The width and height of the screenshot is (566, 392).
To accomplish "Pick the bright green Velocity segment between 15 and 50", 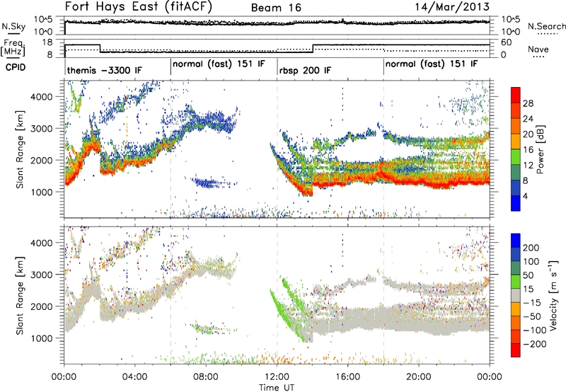I will tap(516, 282).
